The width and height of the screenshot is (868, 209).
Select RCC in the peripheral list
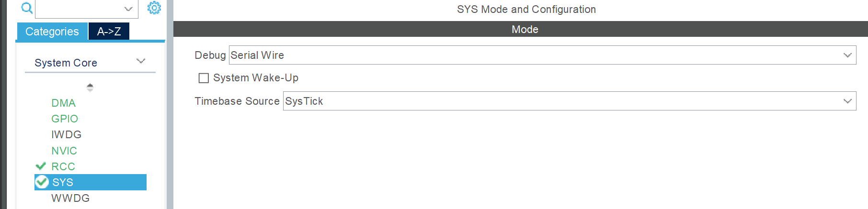pyautogui.click(x=63, y=166)
